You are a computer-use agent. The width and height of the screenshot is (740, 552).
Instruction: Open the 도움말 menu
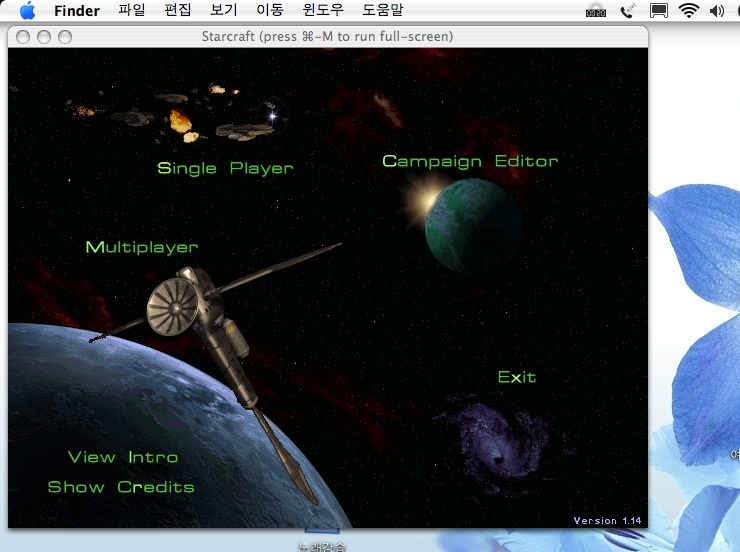point(383,10)
